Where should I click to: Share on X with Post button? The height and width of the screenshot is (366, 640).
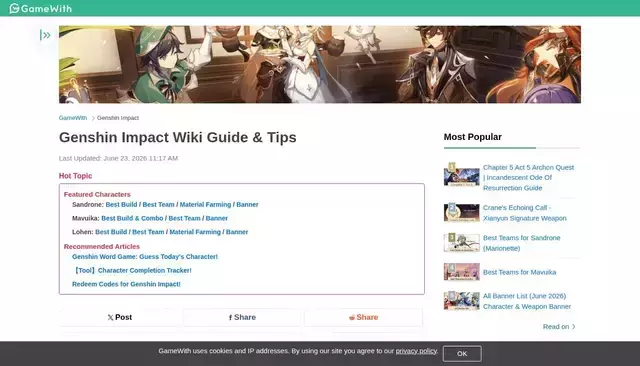(x=120, y=317)
